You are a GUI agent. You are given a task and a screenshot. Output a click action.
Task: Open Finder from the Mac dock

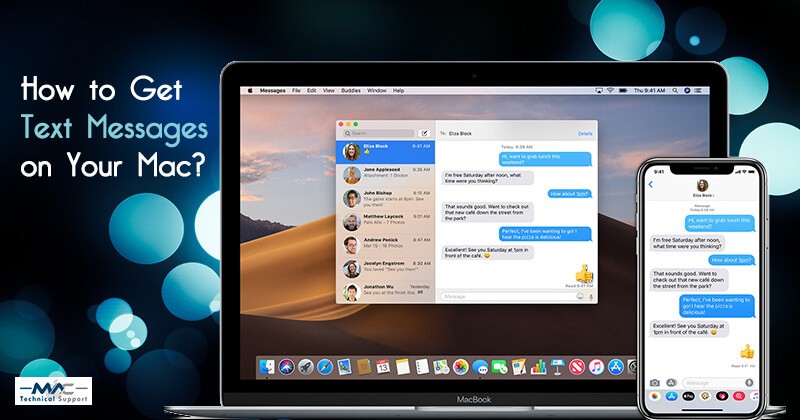coord(267,366)
